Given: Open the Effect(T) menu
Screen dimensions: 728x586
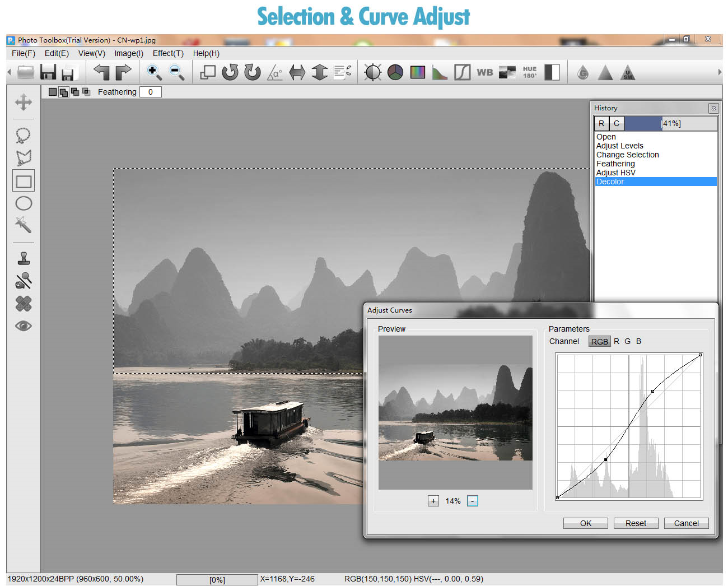Looking at the screenshot, I should [x=168, y=53].
